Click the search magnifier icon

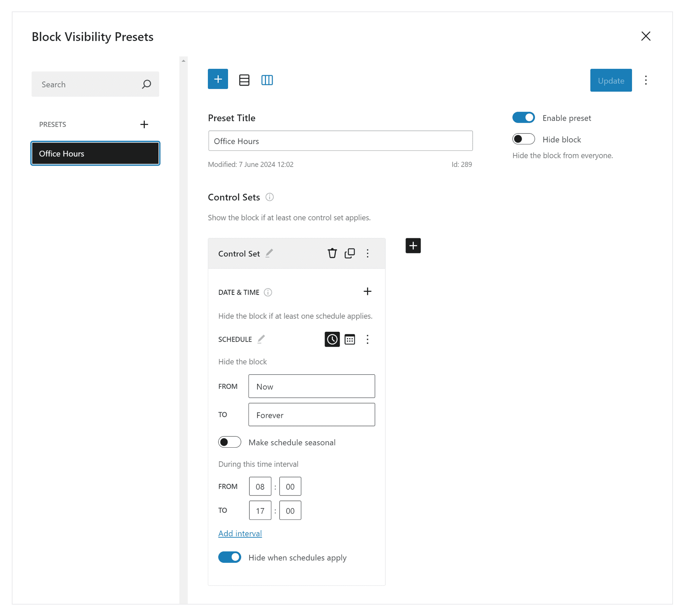click(x=147, y=84)
